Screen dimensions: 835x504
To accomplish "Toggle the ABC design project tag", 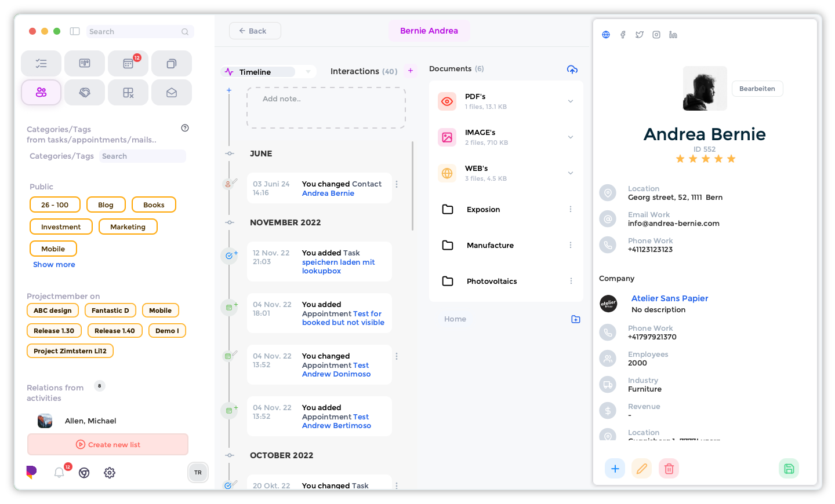I will click(53, 311).
